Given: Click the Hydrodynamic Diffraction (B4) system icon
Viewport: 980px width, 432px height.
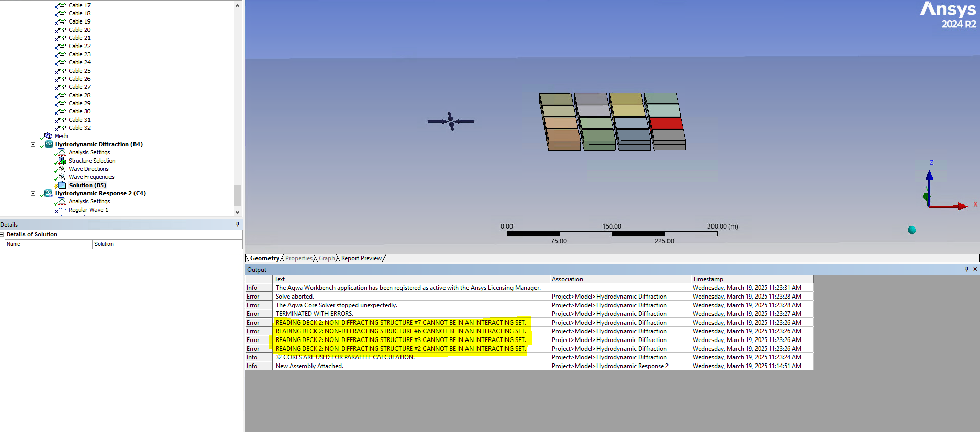Looking at the screenshot, I should point(49,144).
